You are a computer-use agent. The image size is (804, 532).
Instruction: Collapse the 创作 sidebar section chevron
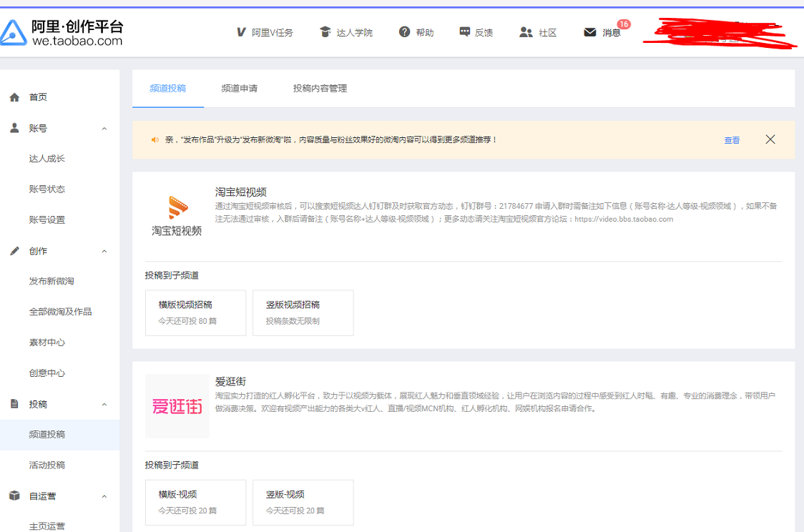104,251
